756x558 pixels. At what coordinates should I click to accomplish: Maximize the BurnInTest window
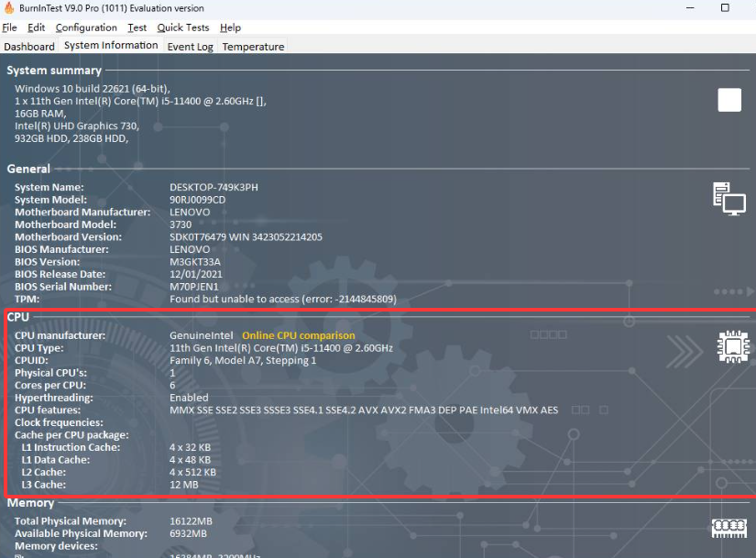[x=725, y=7]
